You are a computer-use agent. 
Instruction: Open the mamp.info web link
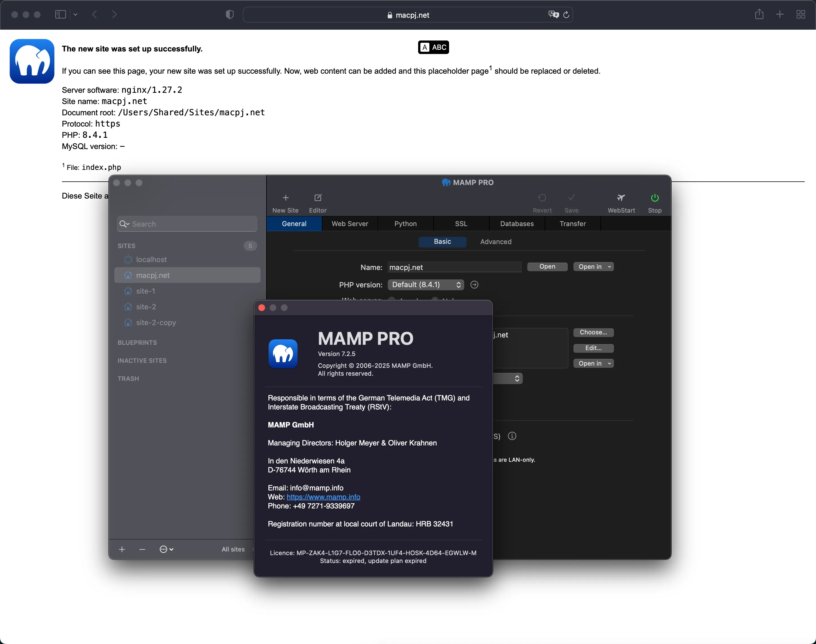pos(323,497)
